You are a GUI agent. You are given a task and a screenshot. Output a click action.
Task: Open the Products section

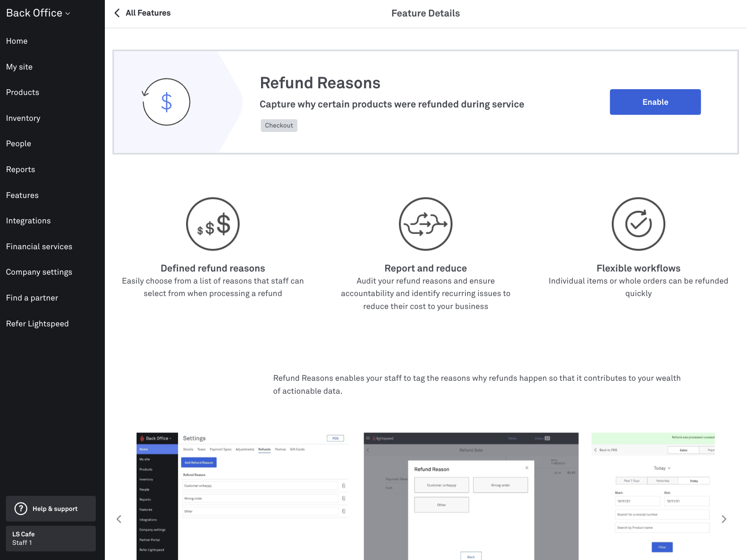(23, 92)
